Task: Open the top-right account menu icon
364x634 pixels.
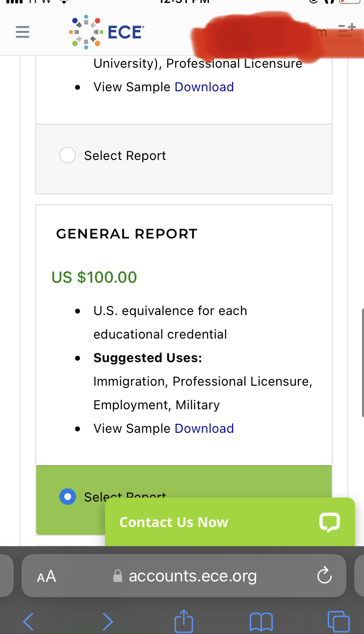Action: (x=346, y=30)
